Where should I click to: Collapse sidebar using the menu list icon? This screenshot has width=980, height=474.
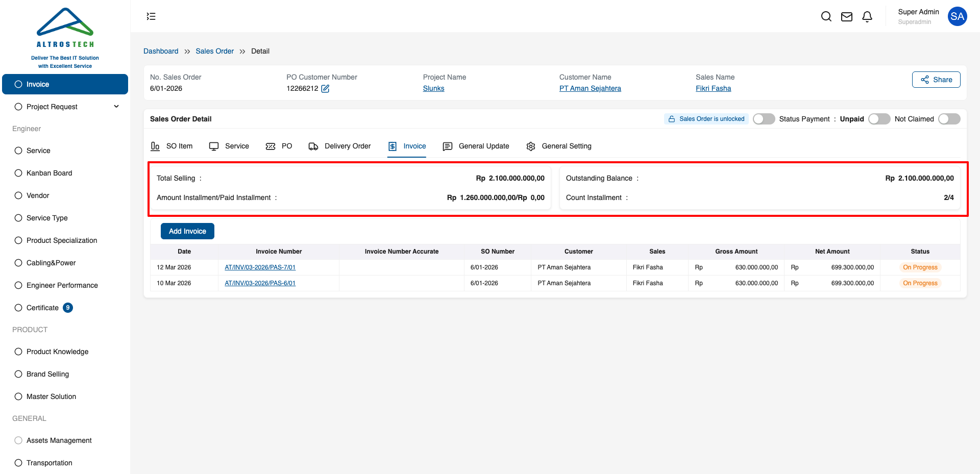click(x=151, y=16)
